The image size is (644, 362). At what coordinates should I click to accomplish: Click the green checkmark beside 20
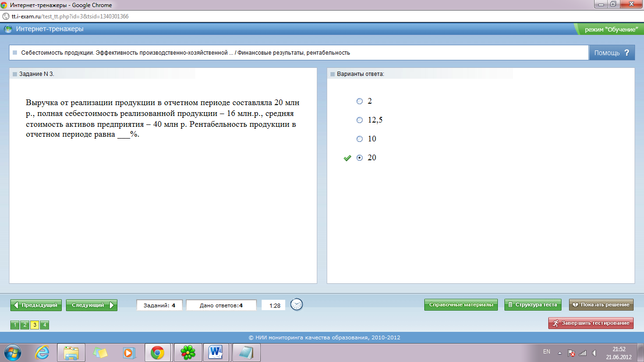pyautogui.click(x=347, y=158)
